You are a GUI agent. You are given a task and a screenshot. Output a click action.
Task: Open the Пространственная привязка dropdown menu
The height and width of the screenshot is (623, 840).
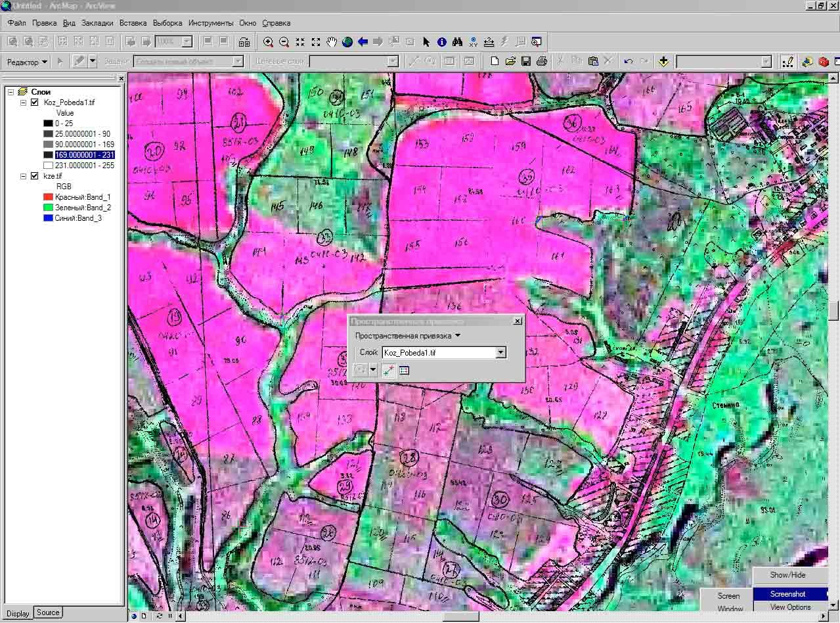[408, 335]
